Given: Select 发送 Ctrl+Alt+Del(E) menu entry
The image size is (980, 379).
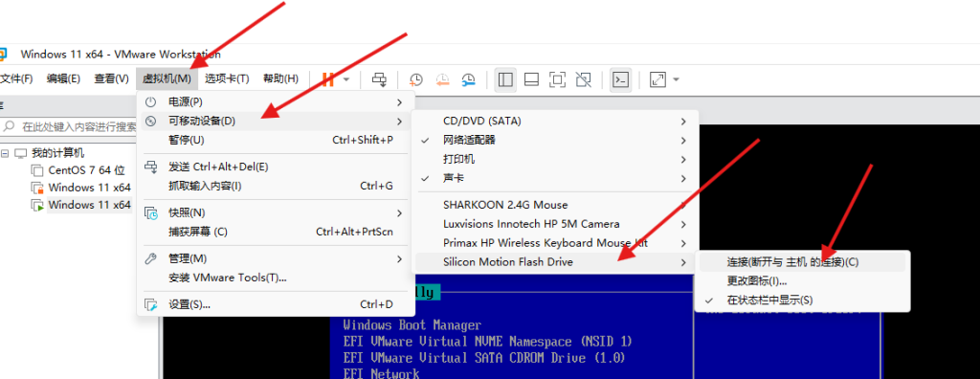Looking at the screenshot, I should [275, 167].
